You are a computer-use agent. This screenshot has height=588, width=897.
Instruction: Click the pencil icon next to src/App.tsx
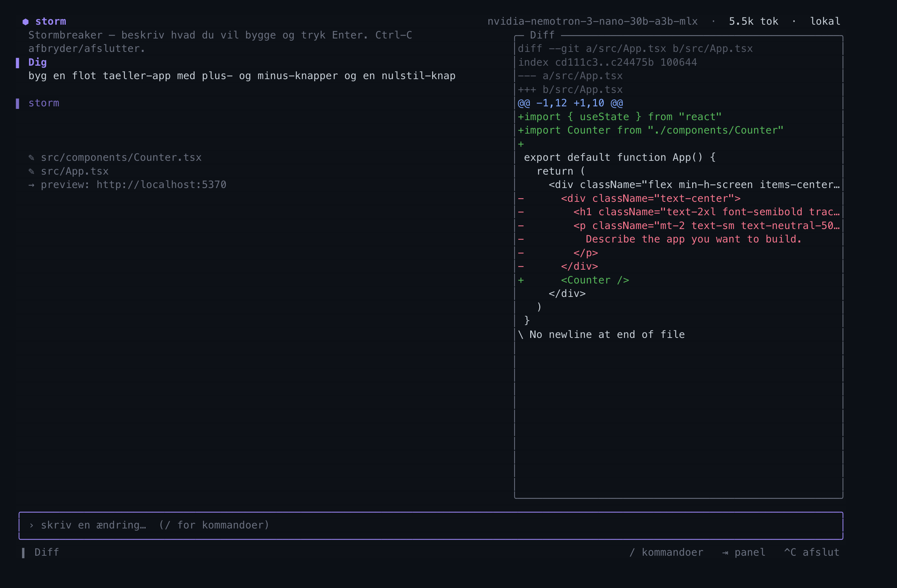click(32, 171)
